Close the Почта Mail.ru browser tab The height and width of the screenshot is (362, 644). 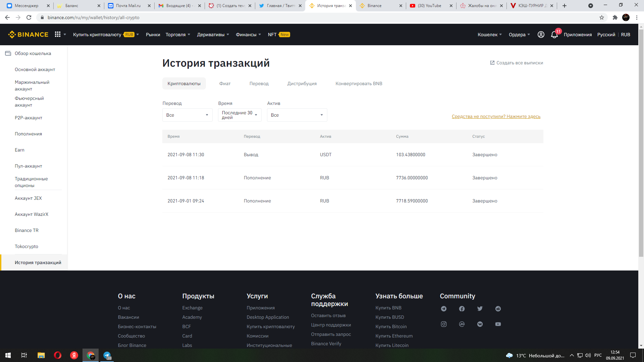click(149, 6)
